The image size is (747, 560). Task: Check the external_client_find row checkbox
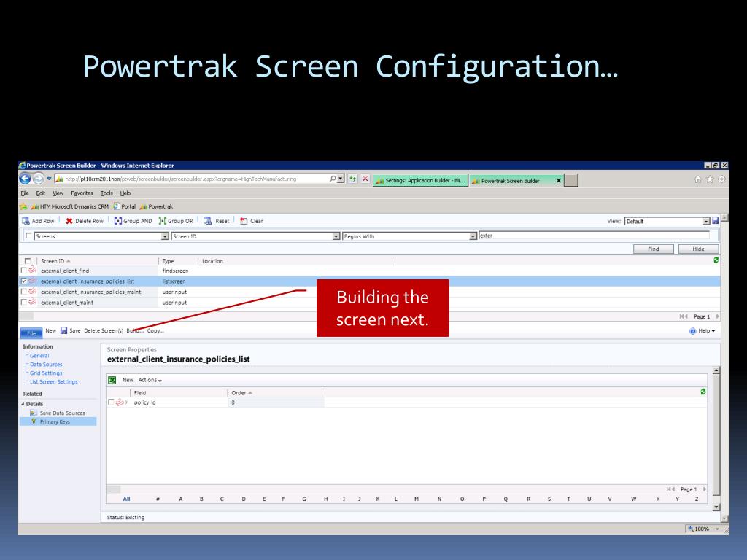23,271
